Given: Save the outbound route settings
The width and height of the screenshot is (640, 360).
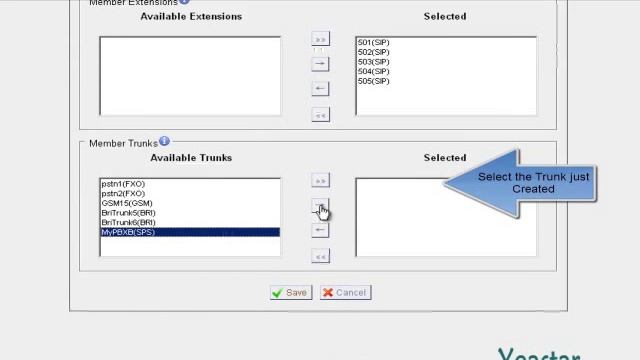Looking at the screenshot, I should pos(291,293).
